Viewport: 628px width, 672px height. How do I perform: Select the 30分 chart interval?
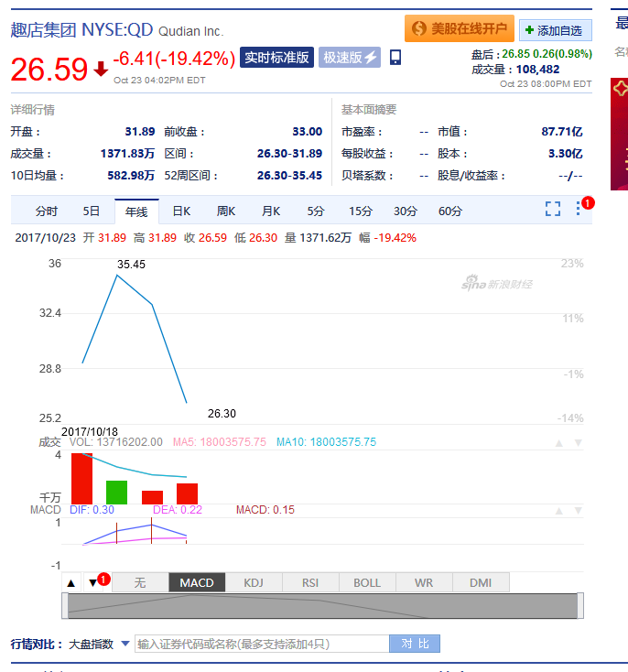click(406, 211)
